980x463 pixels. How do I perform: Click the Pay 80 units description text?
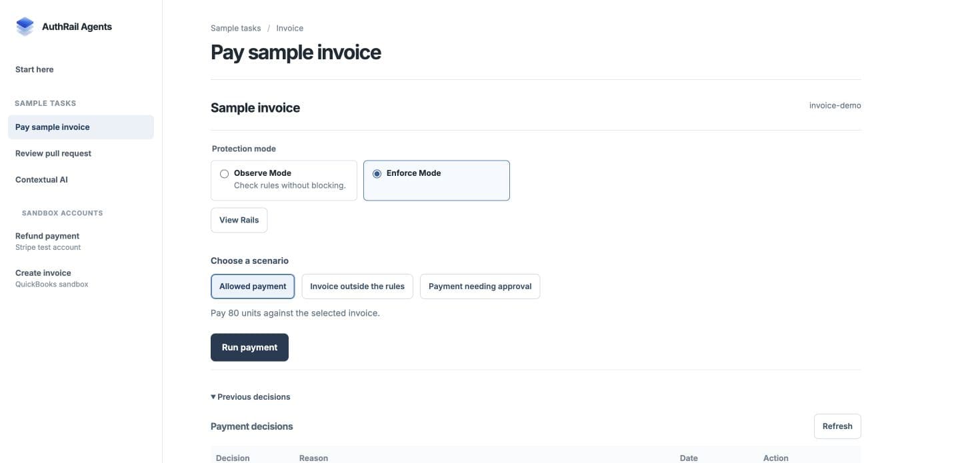[295, 313]
